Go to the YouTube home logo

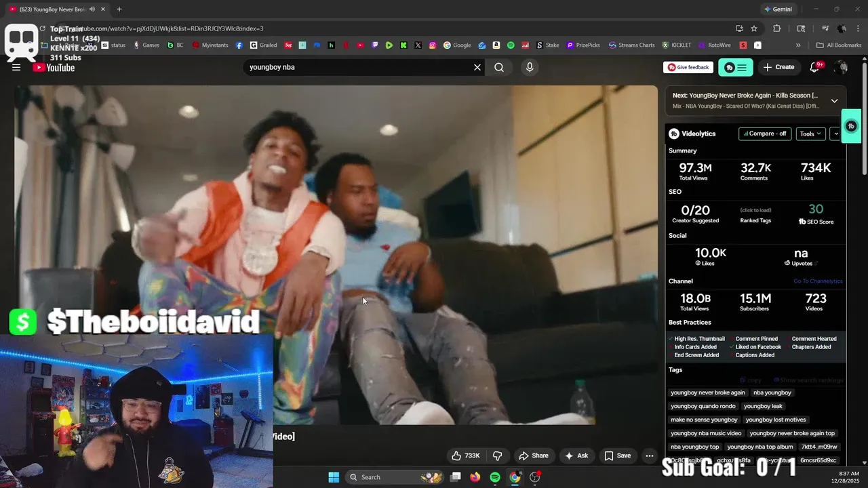click(x=54, y=67)
